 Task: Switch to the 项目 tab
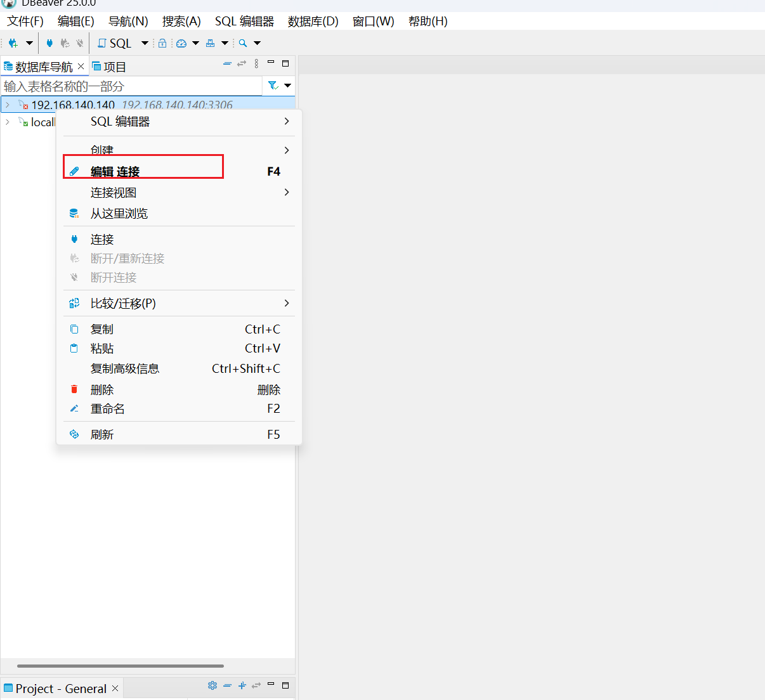(x=109, y=67)
